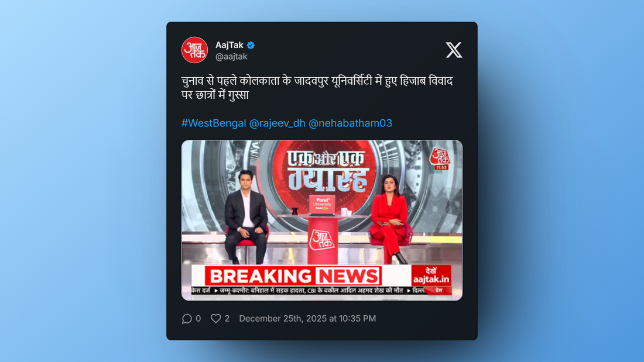
Task: Click the reply count number 0
Action: point(198,319)
